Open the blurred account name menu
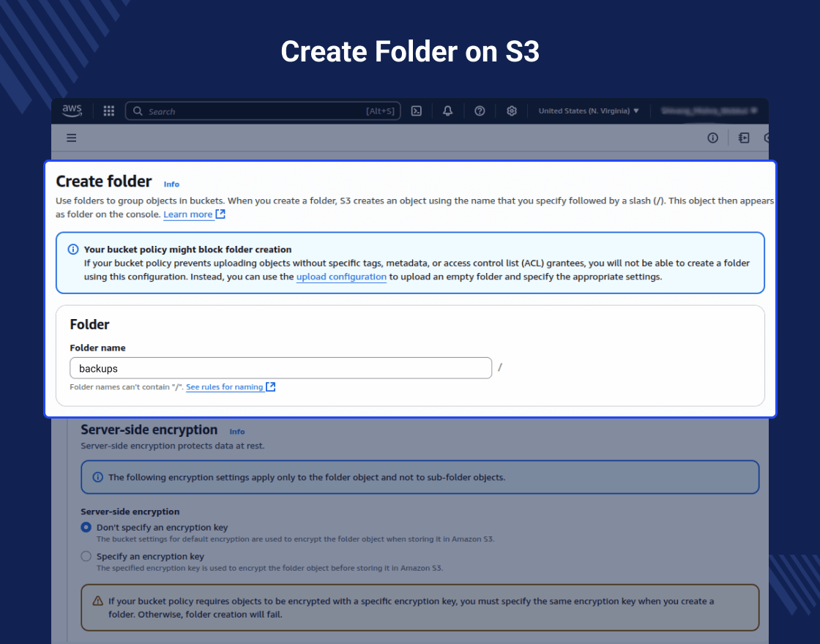This screenshot has width=820, height=644. 709,111
